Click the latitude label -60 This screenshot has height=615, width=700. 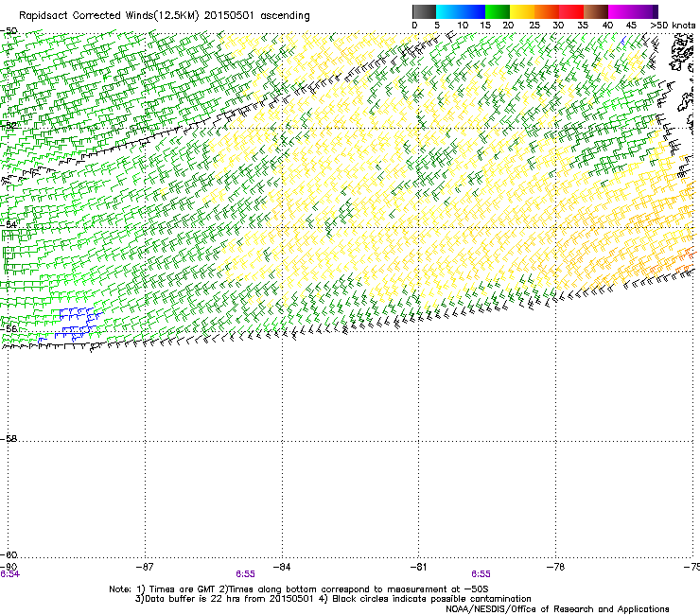9,554
